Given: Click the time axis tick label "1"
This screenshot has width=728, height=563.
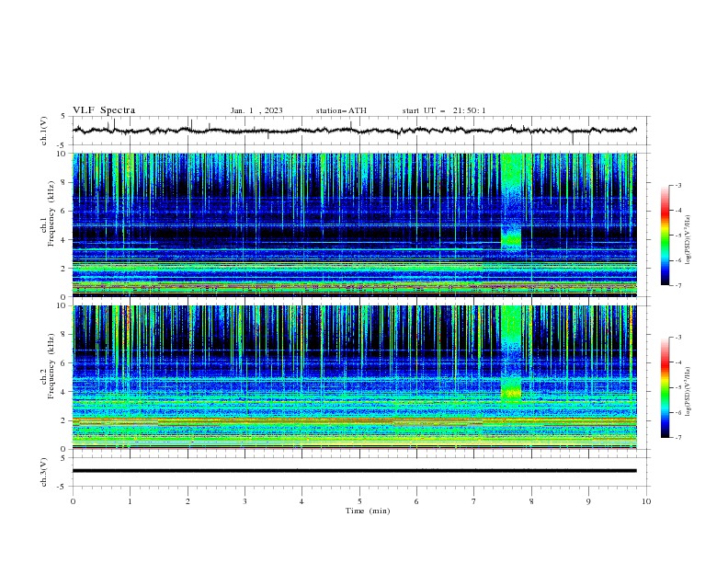Looking at the screenshot, I should click(130, 501).
